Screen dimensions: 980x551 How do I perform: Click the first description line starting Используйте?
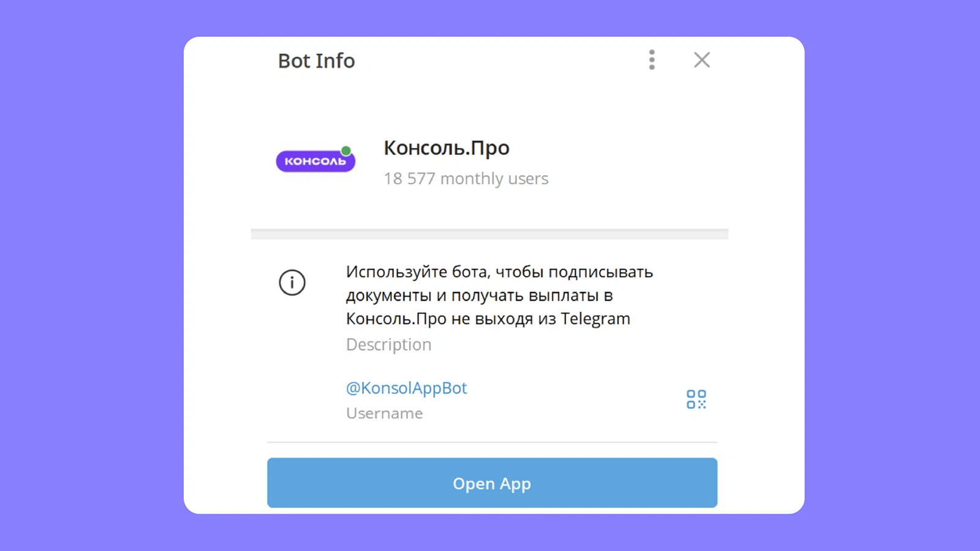499,272
